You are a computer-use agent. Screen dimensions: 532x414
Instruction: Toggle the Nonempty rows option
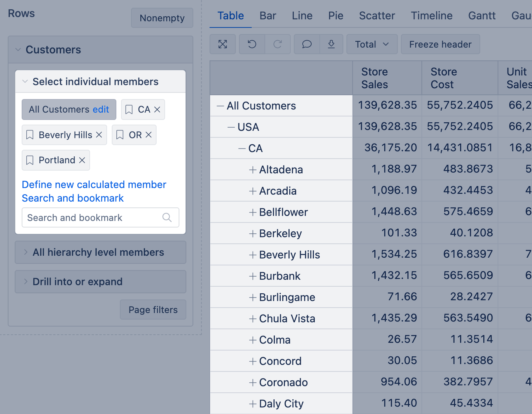(162, 18)
